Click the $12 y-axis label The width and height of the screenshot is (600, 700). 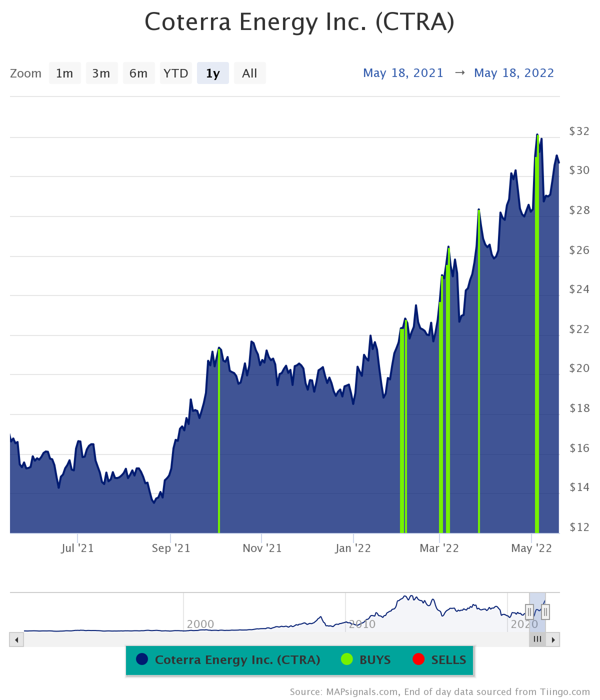click(x=579, y=527)
